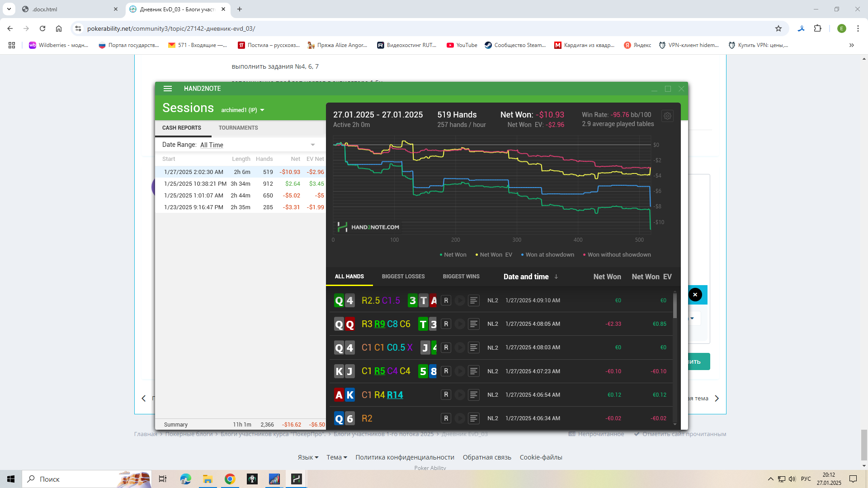Sort hands by Date and time column

click(x=526, y=277)
